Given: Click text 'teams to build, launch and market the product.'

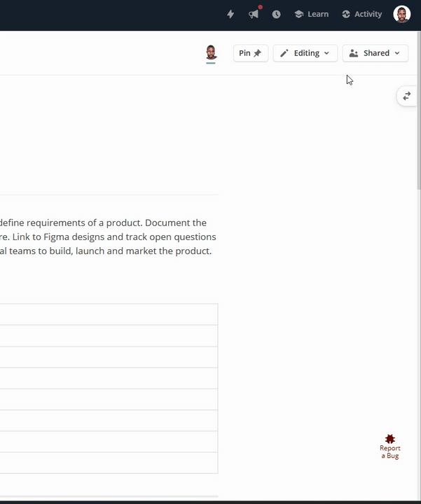Looking at the screenshot, I should point(110,251).
